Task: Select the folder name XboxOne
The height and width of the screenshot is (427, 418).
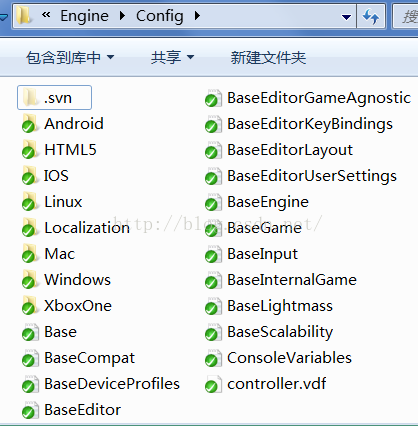Action: [x=78, y=306]
